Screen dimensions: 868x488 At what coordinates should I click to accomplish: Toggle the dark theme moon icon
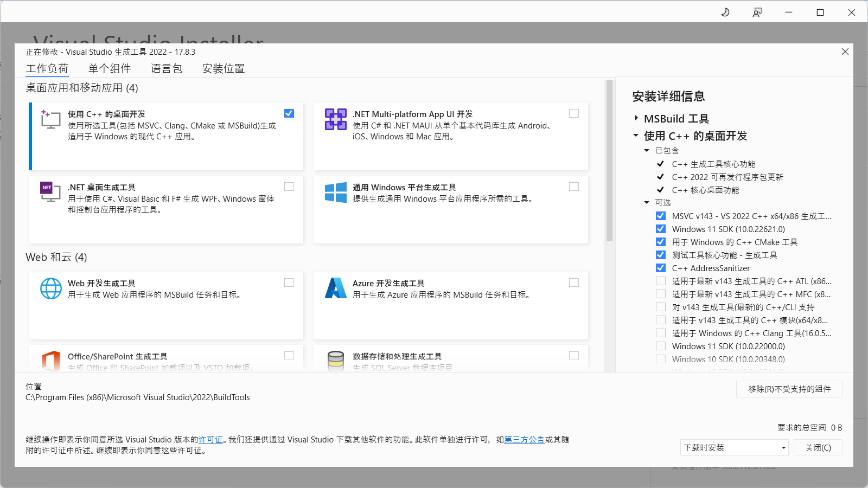tap(725, 12)
